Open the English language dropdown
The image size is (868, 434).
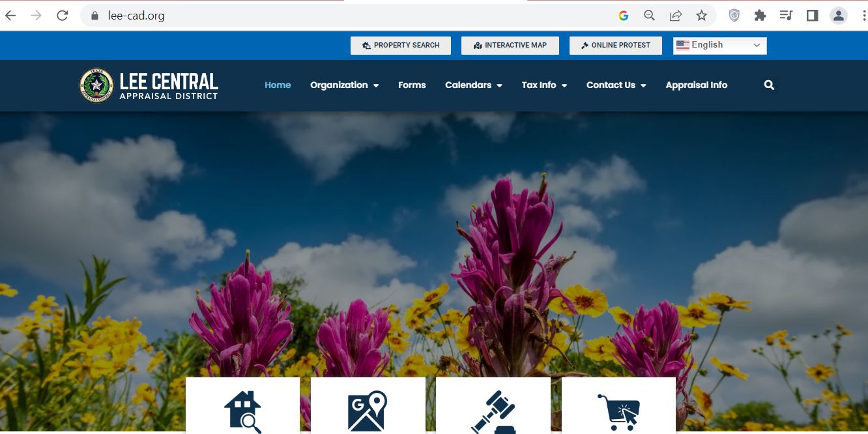tap(720, 46)
